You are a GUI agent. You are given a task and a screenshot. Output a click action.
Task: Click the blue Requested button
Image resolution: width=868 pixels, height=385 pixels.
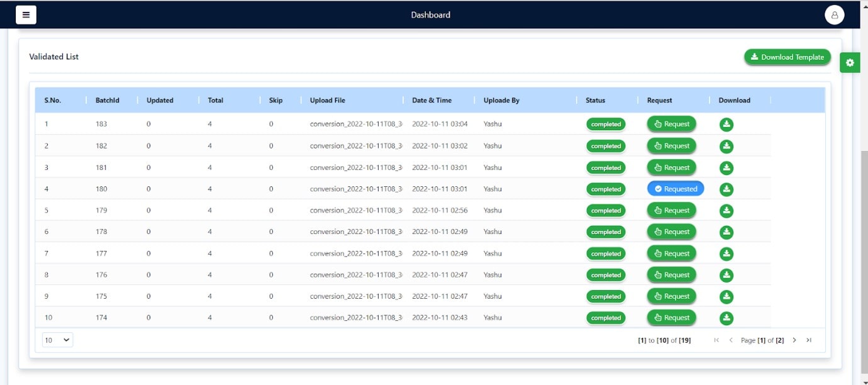(x=676, y=189)
